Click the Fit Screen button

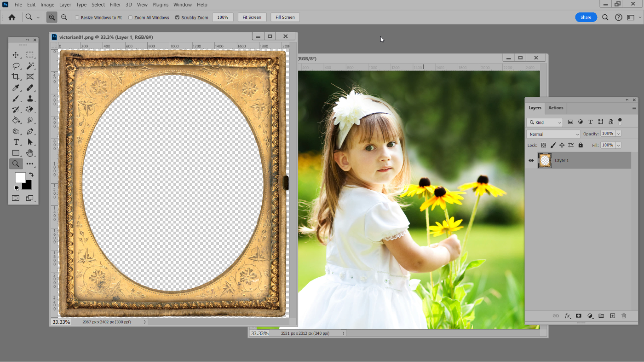[252, 17]
